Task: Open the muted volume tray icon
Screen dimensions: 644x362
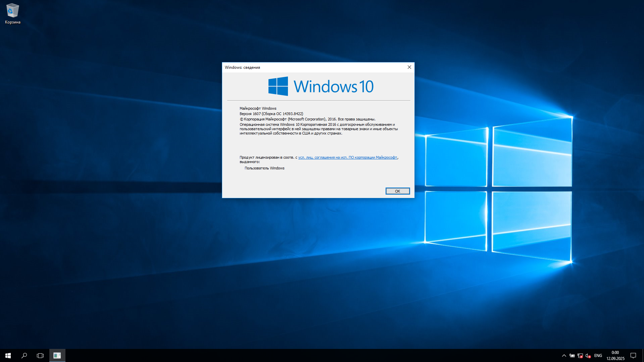Action: 588,356
